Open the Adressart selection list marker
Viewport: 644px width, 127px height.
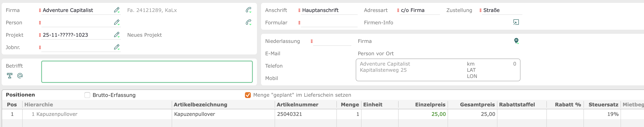coord(398,10)
